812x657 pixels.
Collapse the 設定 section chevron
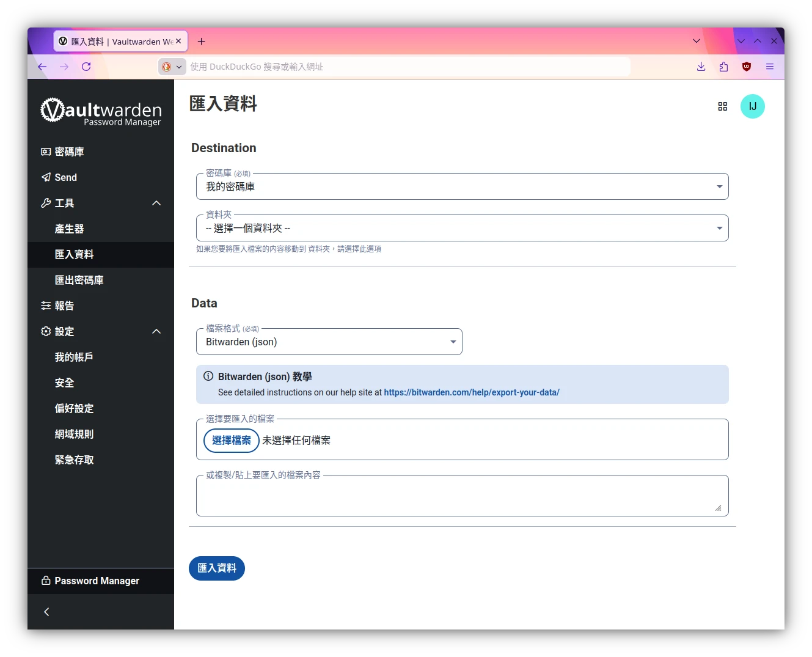(x=156, y=331)
